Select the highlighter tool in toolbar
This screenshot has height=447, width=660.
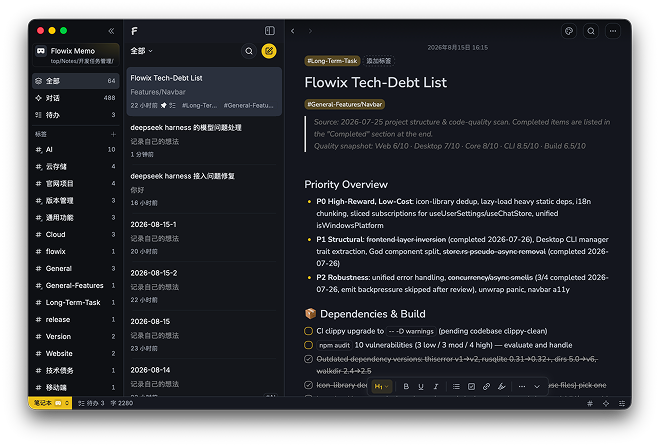[x=502, y=386]
